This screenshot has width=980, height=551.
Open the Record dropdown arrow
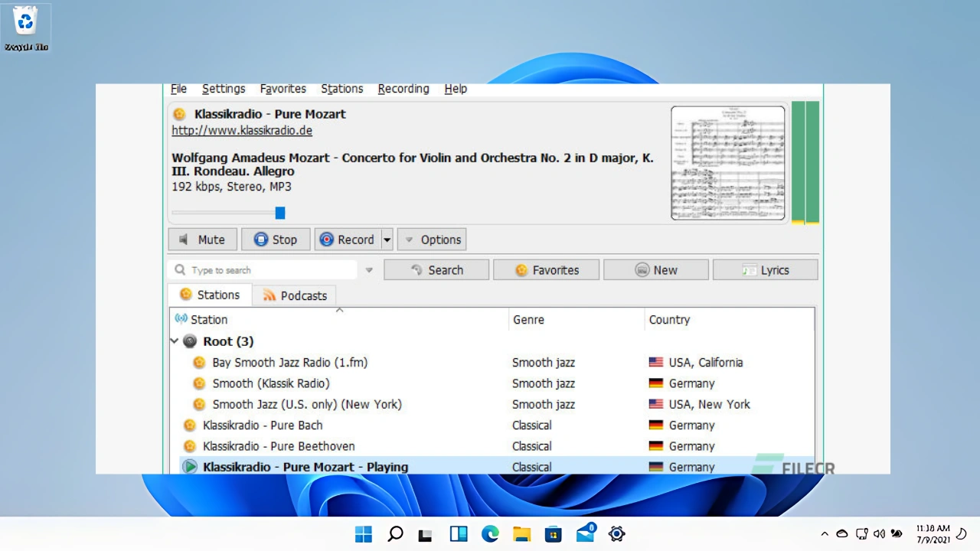point(387,240)
